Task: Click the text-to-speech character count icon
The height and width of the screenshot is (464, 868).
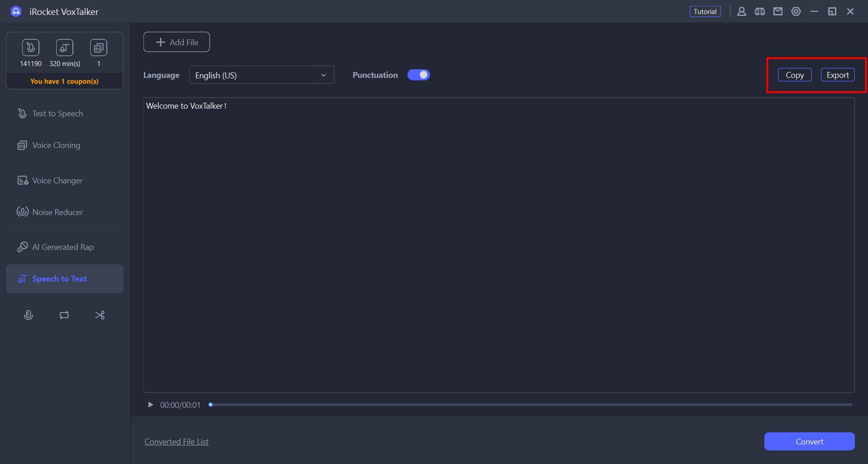Action: coord(30,48)
